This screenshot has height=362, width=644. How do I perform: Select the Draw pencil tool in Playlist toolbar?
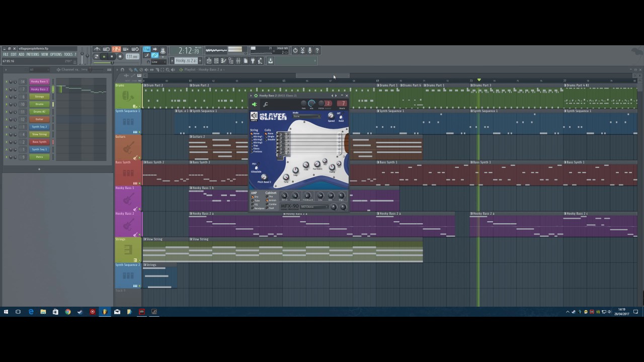coord(130,69)
